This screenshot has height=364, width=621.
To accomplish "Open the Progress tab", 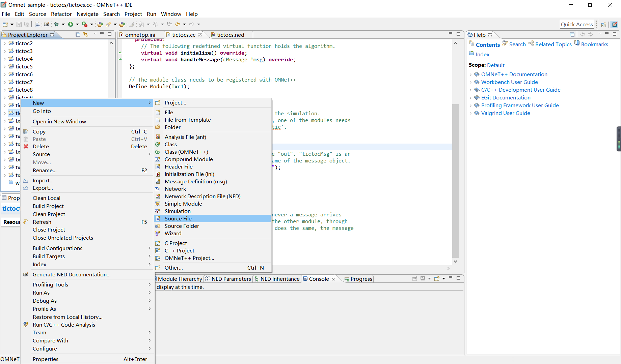I will [x=358, y=279].
